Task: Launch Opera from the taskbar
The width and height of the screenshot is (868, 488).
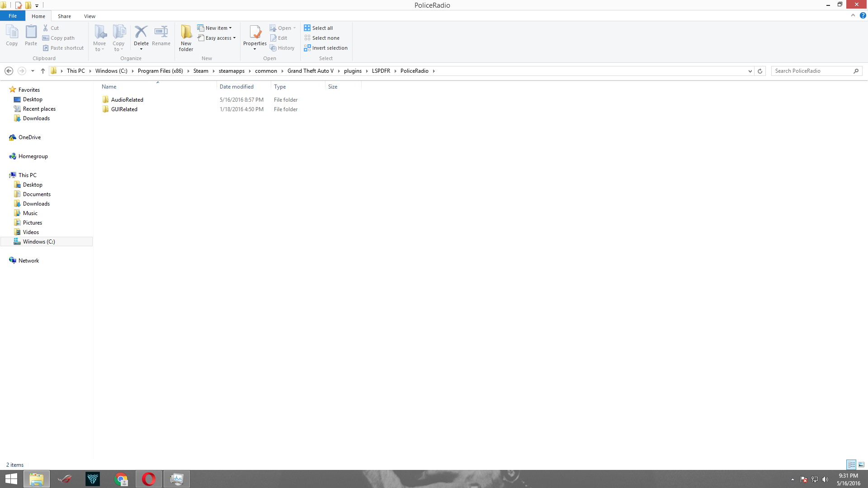Action: click(149, 479)
